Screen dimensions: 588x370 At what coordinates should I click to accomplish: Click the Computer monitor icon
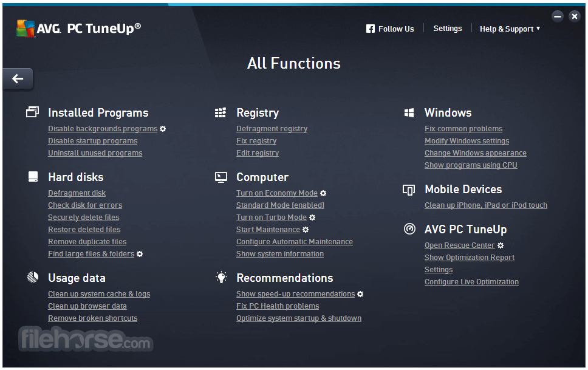click(x=221, y=177)
